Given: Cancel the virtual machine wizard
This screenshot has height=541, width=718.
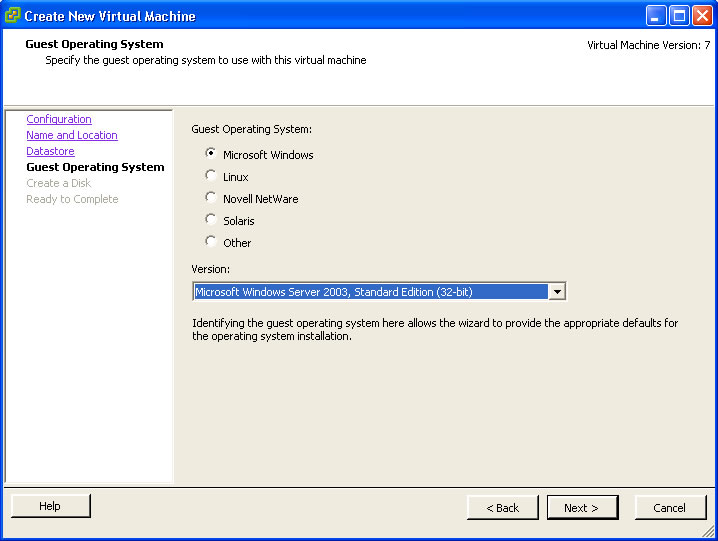Looking at the screenshot, I should (670, 508).
